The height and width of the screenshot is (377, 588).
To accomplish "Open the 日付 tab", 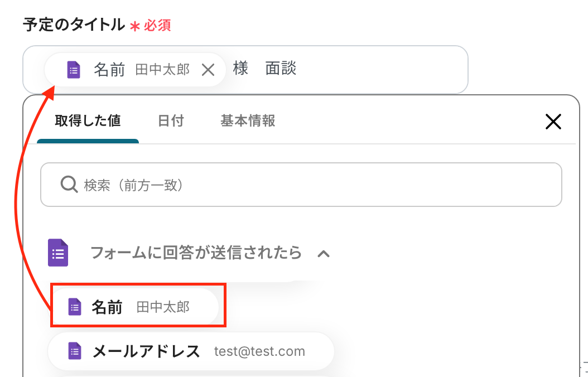I will pyautogui.click(x=171, y=120).
